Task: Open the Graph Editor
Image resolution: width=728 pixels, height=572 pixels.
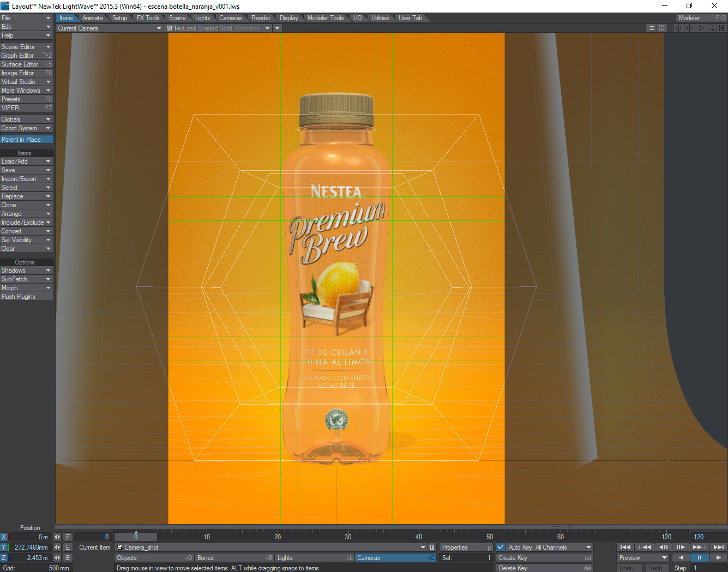Action: [27, 56]
